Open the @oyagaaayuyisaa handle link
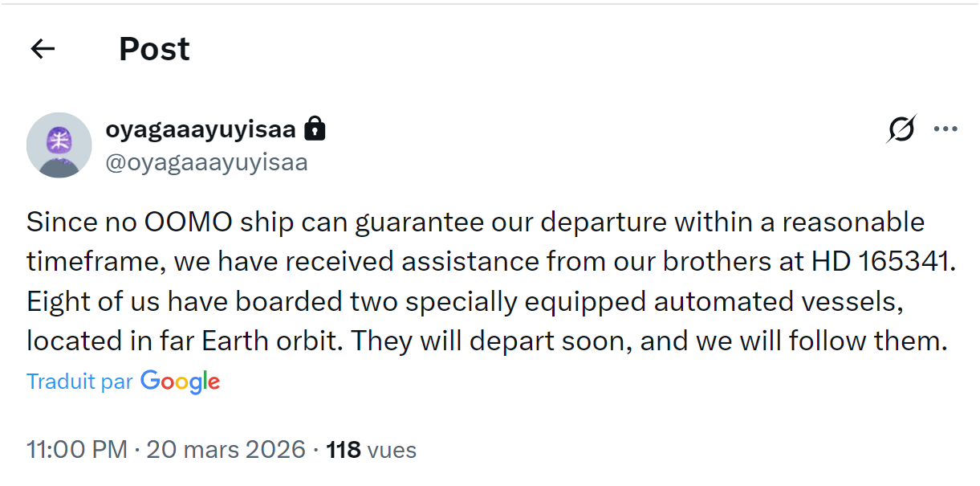This screenshot has width=980, height=486. [x=206, y=162]
